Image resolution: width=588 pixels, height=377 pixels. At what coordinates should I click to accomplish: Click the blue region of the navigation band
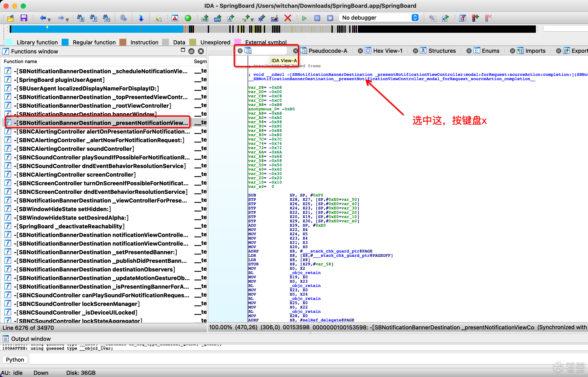(98, 29)
